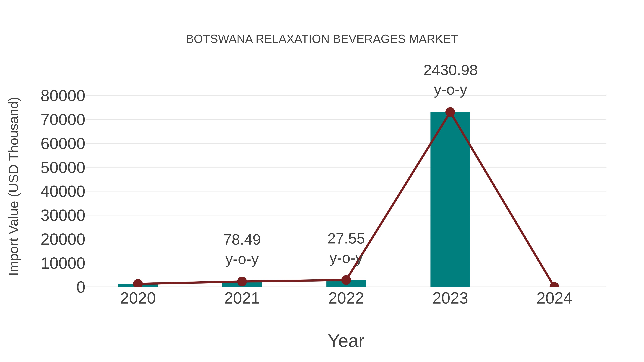Click the 2021 x-axis label
Screen dimensions: 644x362
click(x=242, y=298)
